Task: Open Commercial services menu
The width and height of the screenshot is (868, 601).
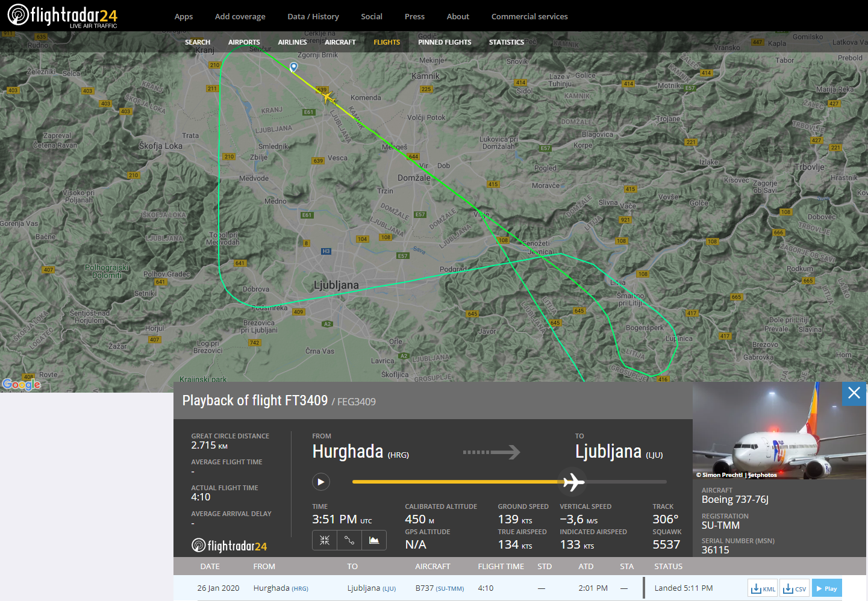Action: click(529, 16)
